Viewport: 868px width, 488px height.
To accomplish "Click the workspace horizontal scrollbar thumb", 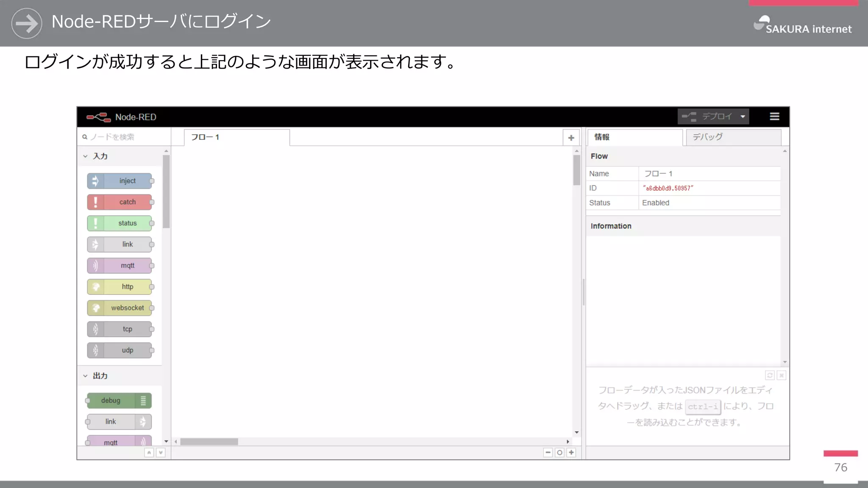I will [209, 441].
